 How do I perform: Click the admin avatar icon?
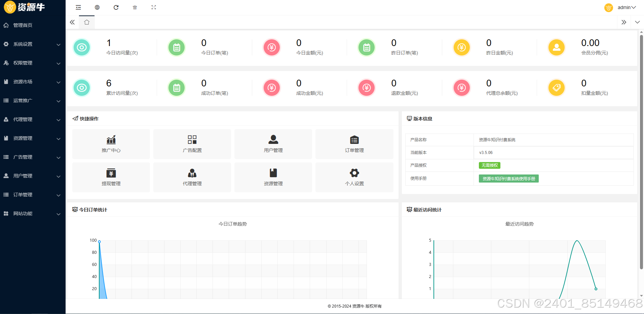click(609, 7)
